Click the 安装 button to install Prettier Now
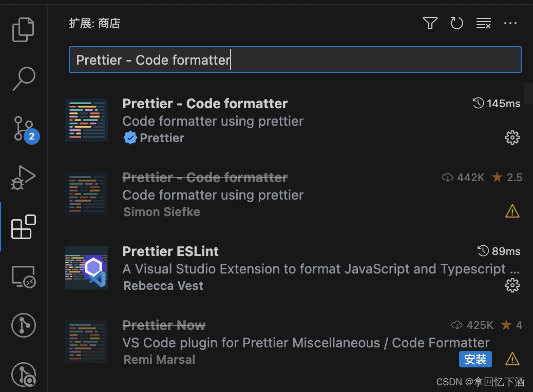The image size is (533, 392). pyautogui.click(x=475, y=359)
